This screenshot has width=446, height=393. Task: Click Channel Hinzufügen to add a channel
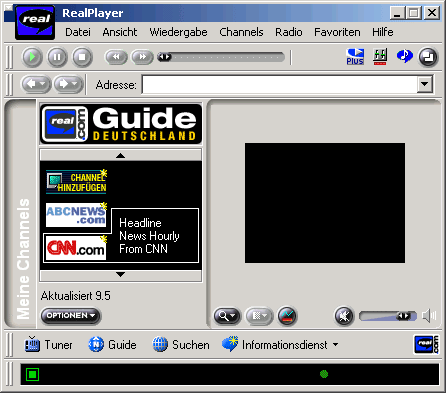[76, 182]
